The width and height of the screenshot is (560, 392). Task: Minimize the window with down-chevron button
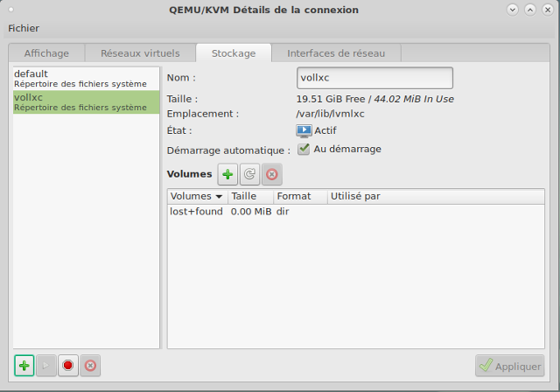click(513, 10)
